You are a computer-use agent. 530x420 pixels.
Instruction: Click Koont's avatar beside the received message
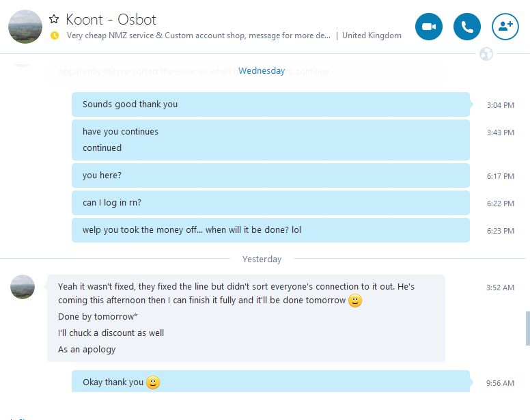click(x=23, y=287)
